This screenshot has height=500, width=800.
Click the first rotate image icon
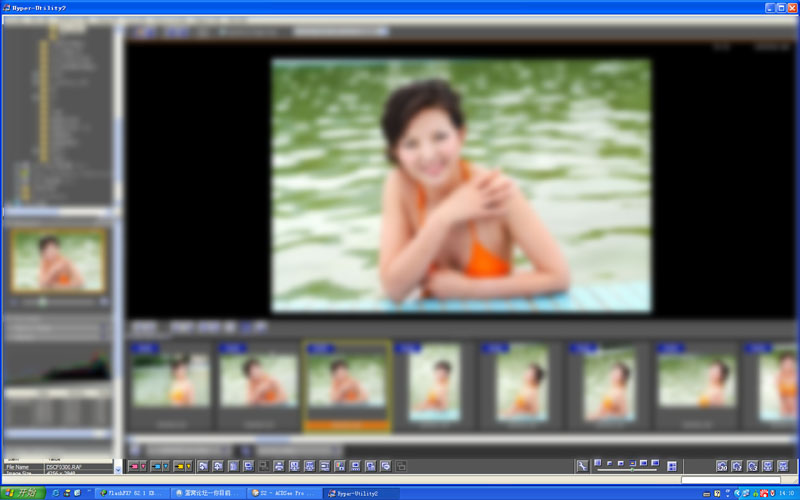(203, 466)
